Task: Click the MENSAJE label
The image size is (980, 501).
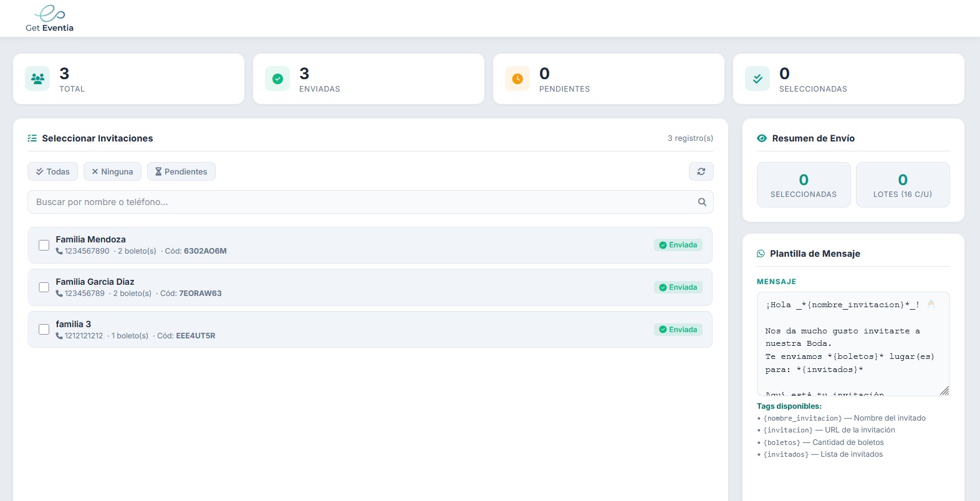Action: (x=777, y=282)
